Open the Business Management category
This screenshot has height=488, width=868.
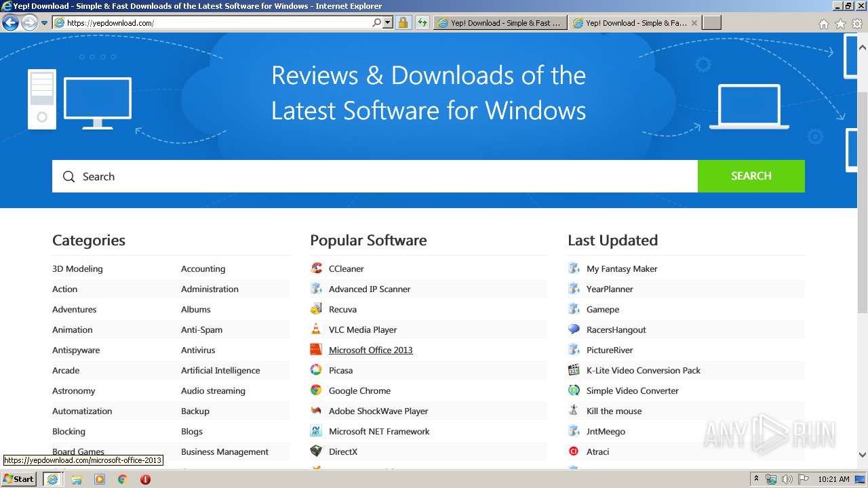224,451
